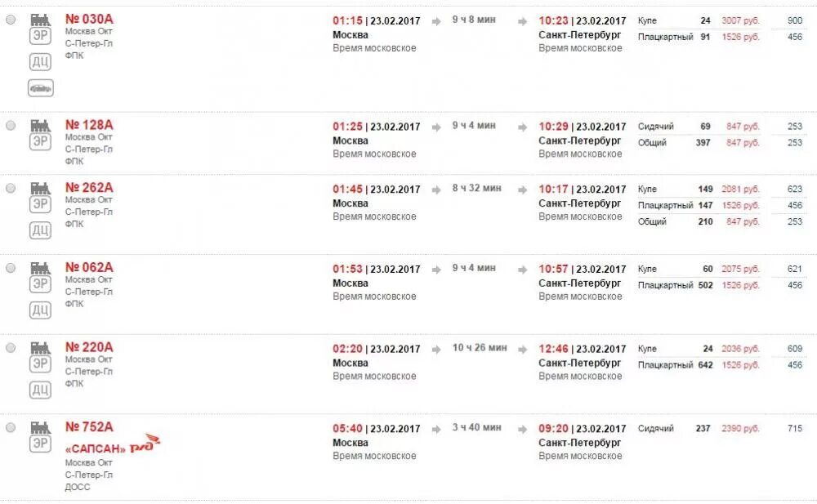Select radio button for train № 128А
817x504 pixels.
click(11, 126)
